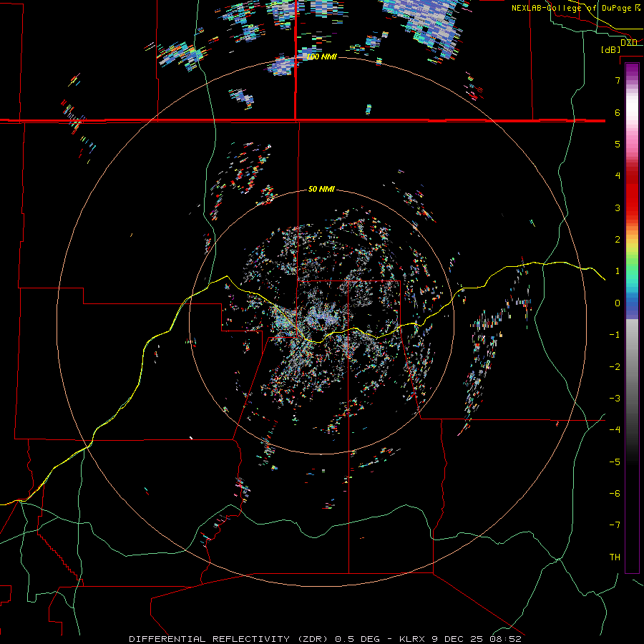
Task: Click the Differential Reflectivity KLRX caption
Action: (x=326, y=639)
